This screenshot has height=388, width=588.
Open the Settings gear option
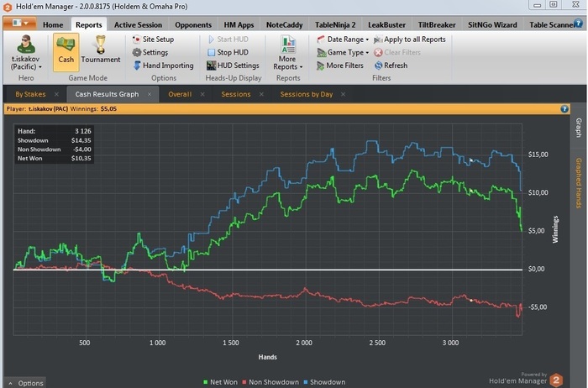pos(150,52)
